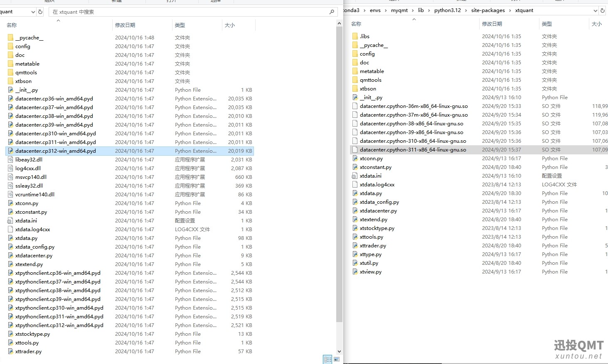The image size is (608, 364).
Task: Select xtstocktype.py in left window
Action: tap(32, 334)
